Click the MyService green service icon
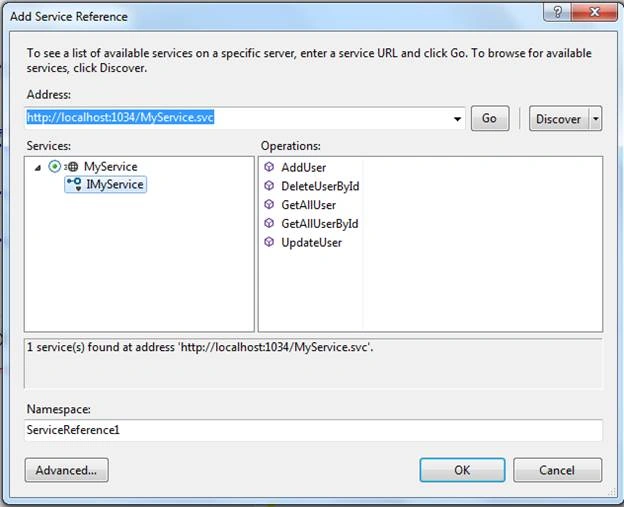This screenshot has height=507, width=624. [x=55, y=166]
